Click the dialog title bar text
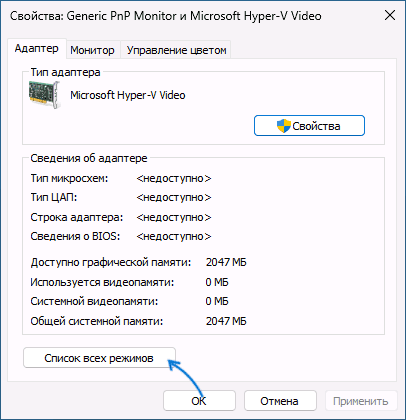406x420 pixels. [x=166, y=16]
